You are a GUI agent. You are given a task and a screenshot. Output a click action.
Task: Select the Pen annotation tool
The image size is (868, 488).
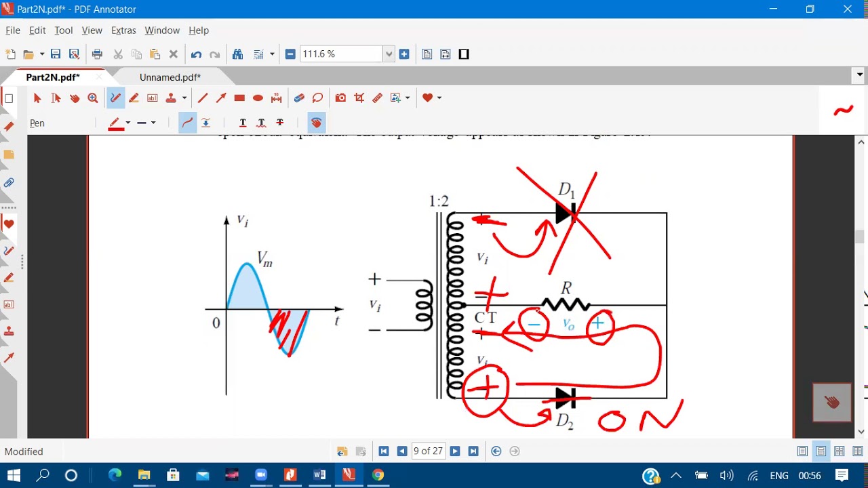115,98
